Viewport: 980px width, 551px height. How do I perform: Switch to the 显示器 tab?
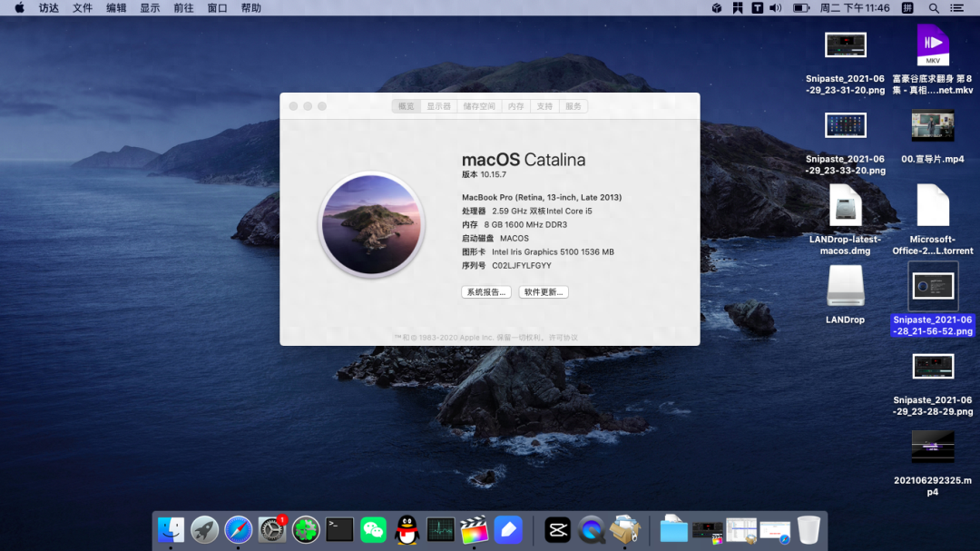(x=439, y=106)
